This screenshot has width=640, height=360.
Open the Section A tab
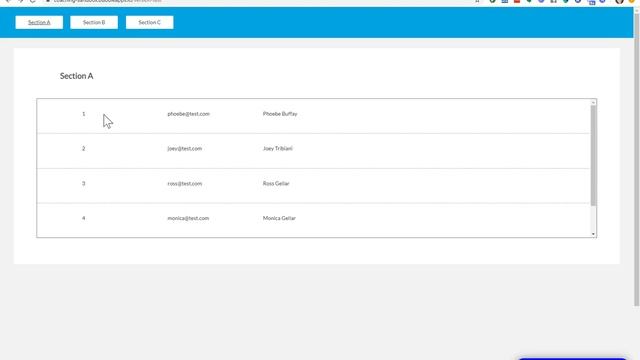tap(39, 22)
